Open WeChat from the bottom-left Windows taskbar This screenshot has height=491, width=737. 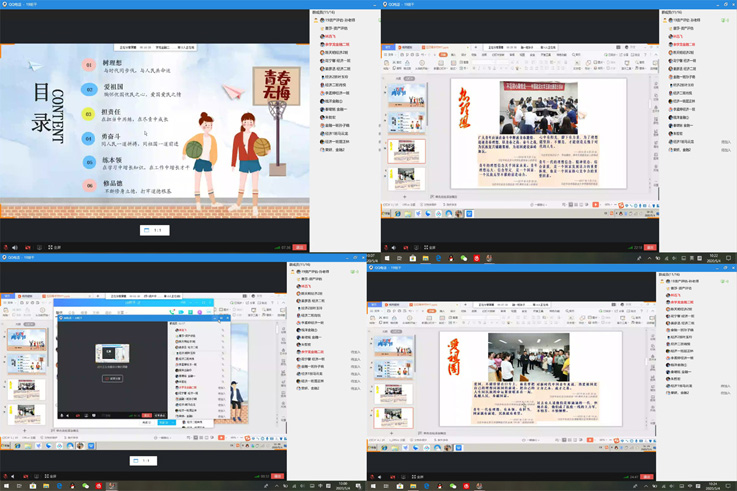pyautogui.click(x=85, y=486)
